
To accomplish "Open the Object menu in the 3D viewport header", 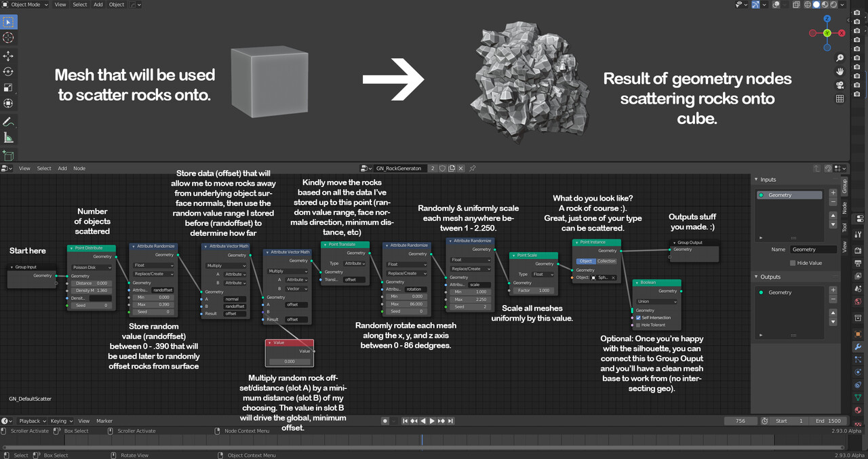I will click(x=116, y=4).
